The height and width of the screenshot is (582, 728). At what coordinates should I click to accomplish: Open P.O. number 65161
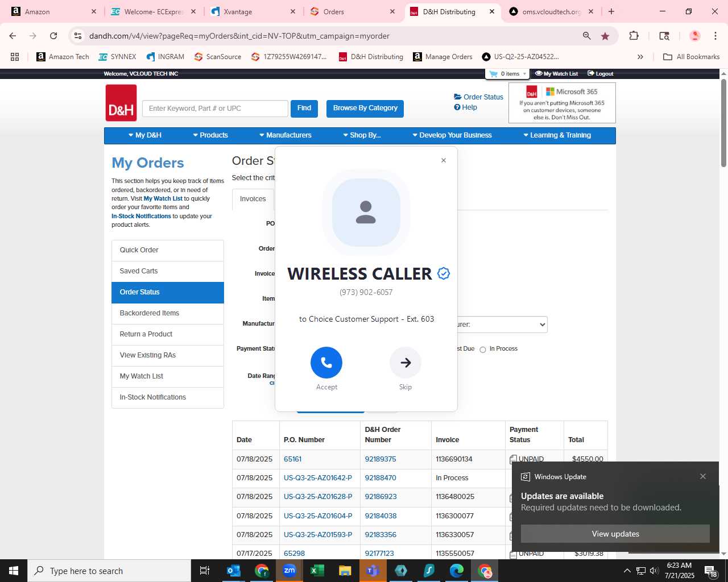(x=292, y=459)
